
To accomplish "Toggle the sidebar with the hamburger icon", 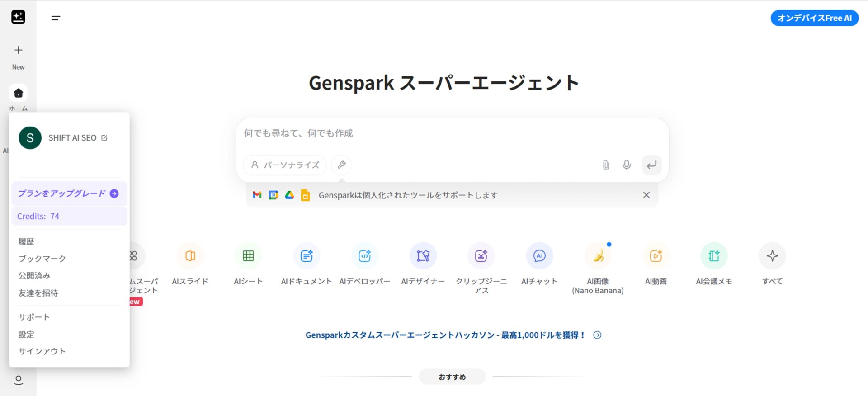I will (56, 18).
